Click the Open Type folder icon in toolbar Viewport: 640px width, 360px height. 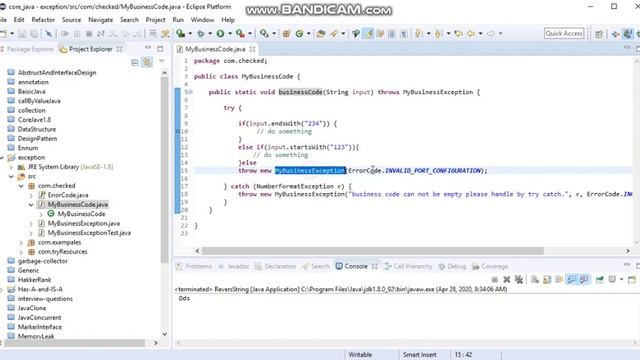(321, 33)
